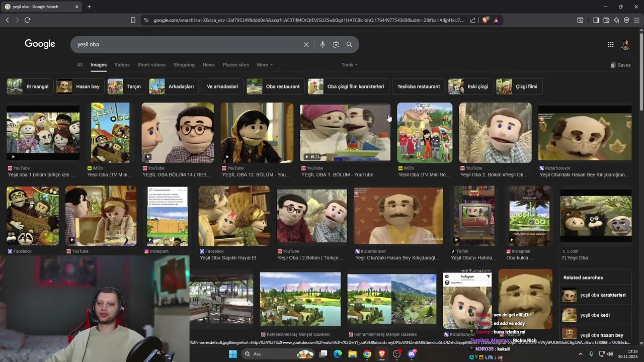The width and height of the screenshot is (644, 362).
Task: Close the yeşil oba - Google Search tab
Action: (76, 7)
